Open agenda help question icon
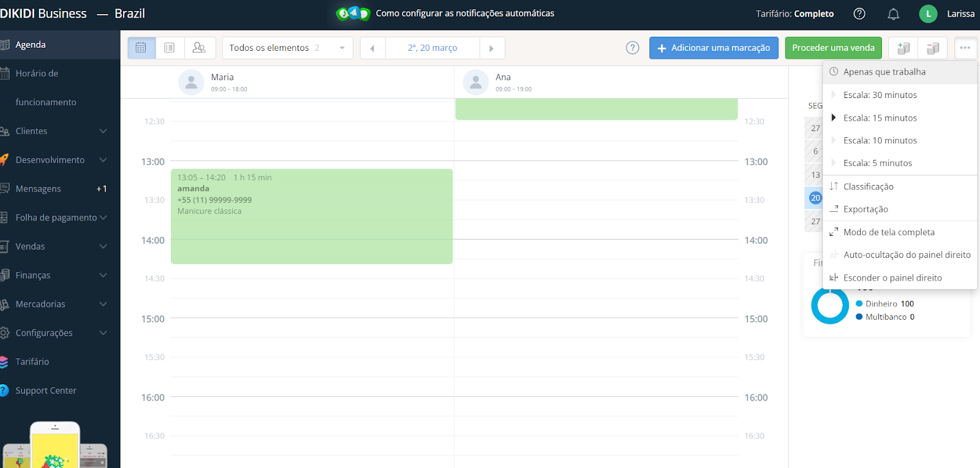Image resolution: width=980 pixels, height=468 pixels. [633, 48]
